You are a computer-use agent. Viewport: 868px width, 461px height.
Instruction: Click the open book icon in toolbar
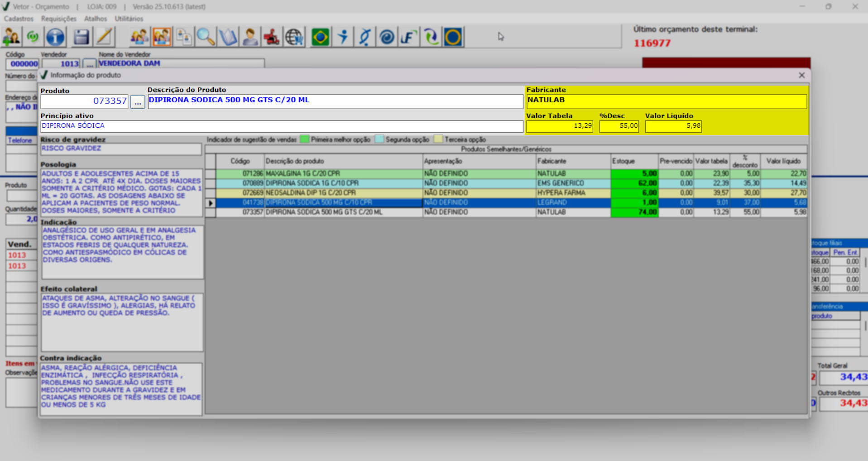228,37
